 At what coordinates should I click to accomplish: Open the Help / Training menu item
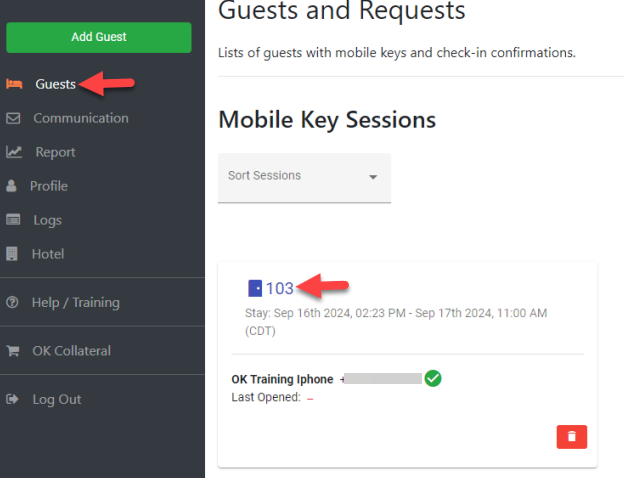coord(76,302)
